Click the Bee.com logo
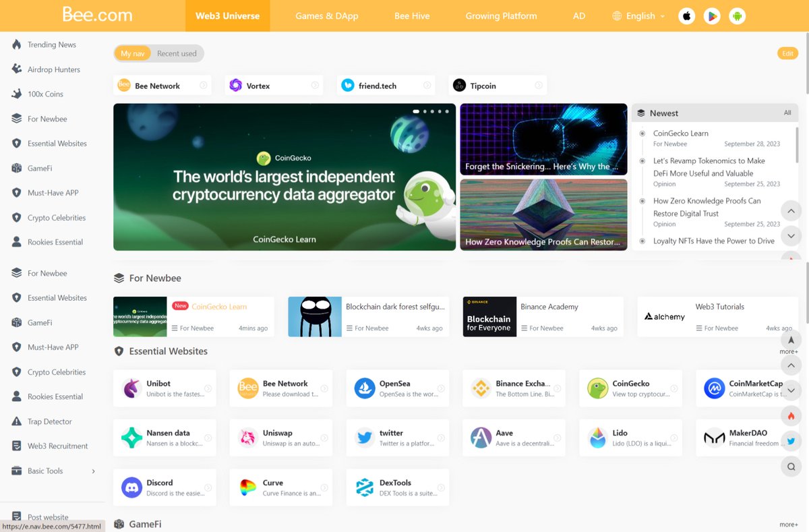The height and width of the screenshot is (532, 809). 97,15
